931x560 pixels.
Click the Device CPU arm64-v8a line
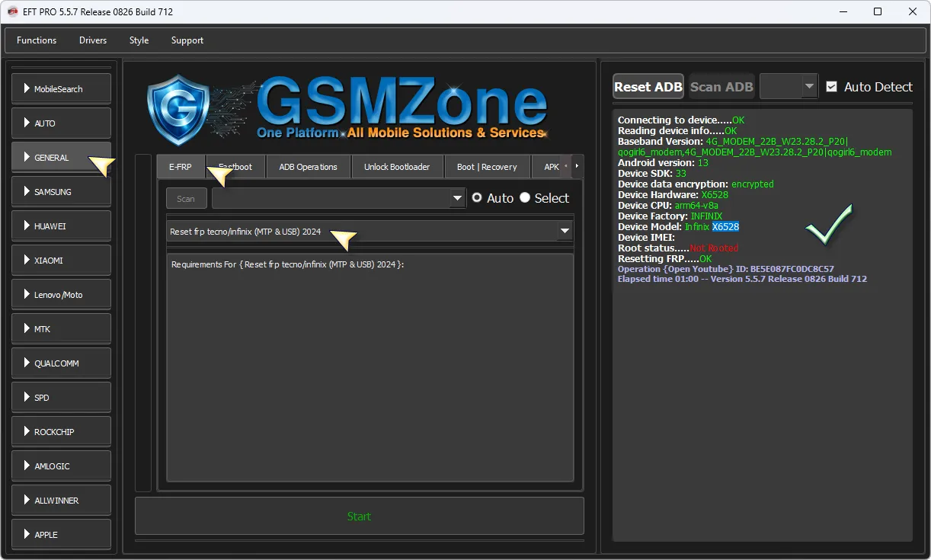pyautogui.click(x=667, y=205)
